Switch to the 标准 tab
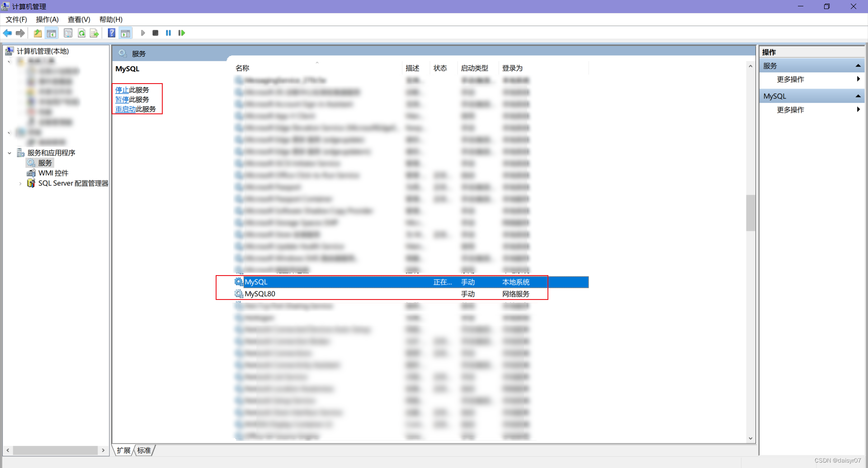Screen dimensions: 868x468 coord(144,450)
